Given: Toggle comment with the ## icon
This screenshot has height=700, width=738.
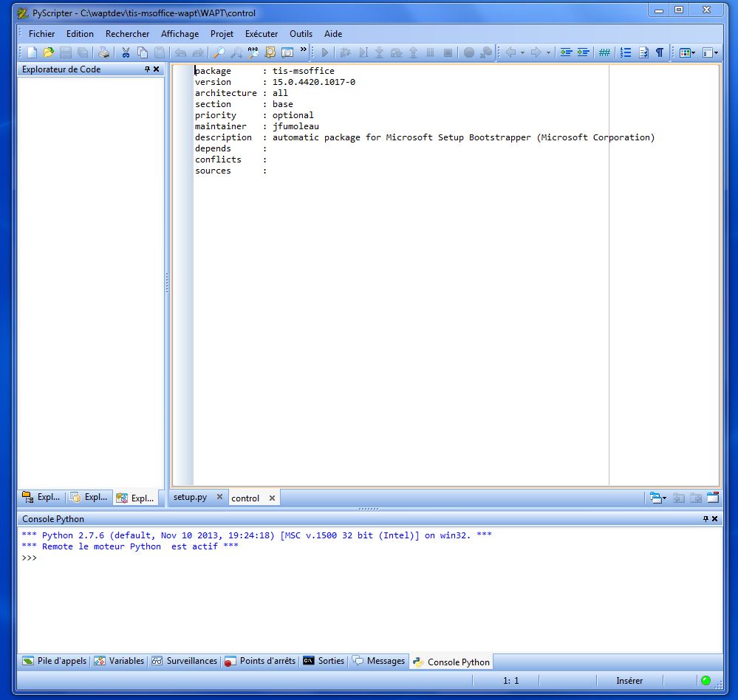Looking at the screenshot, I should point(604,52).
